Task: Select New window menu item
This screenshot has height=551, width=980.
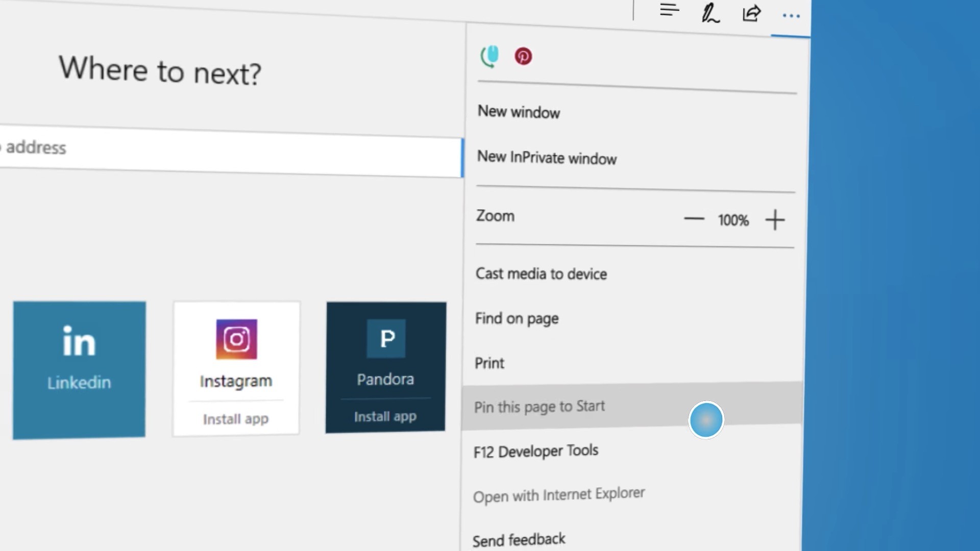Action: click(519, 112)
